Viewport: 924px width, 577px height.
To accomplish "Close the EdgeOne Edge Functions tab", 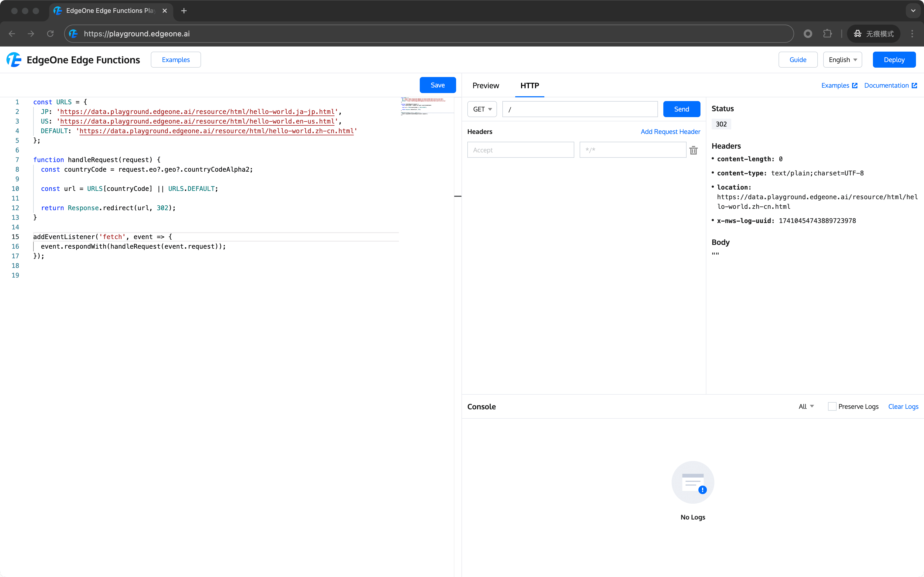I will coord(165,11).
